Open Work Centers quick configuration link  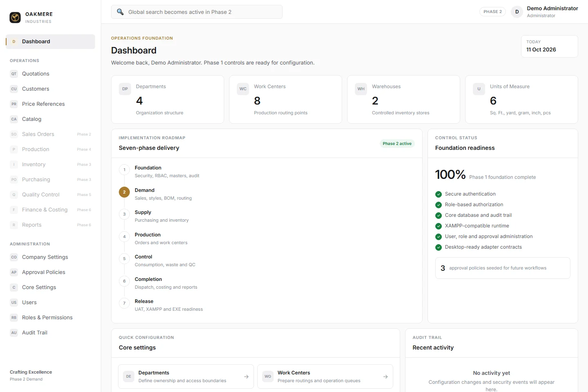click(x=325, y=376)
